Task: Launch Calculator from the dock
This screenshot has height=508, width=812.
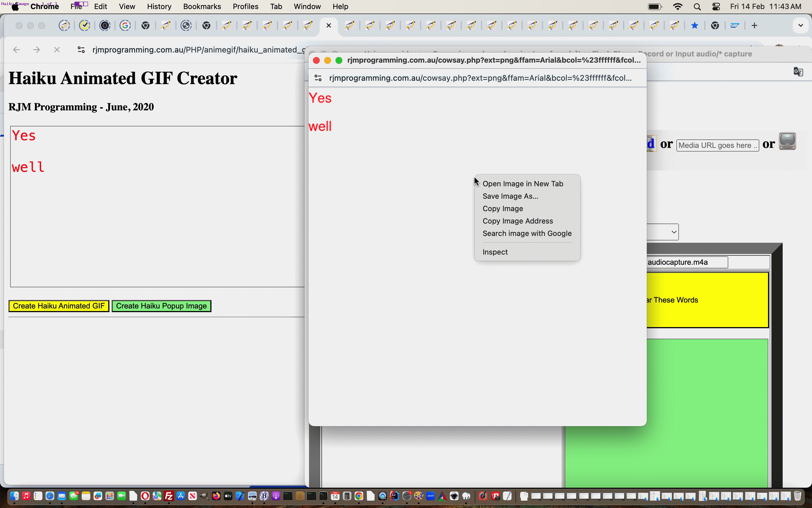Action: point(347,496)
